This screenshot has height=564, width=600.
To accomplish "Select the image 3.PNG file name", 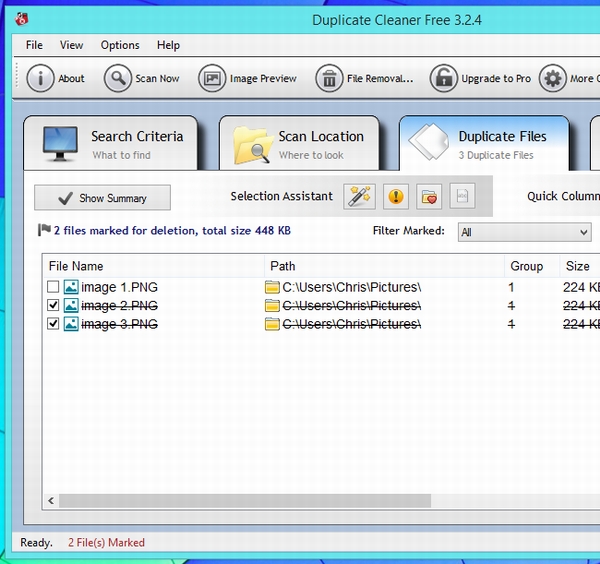I will click(119, 324).
